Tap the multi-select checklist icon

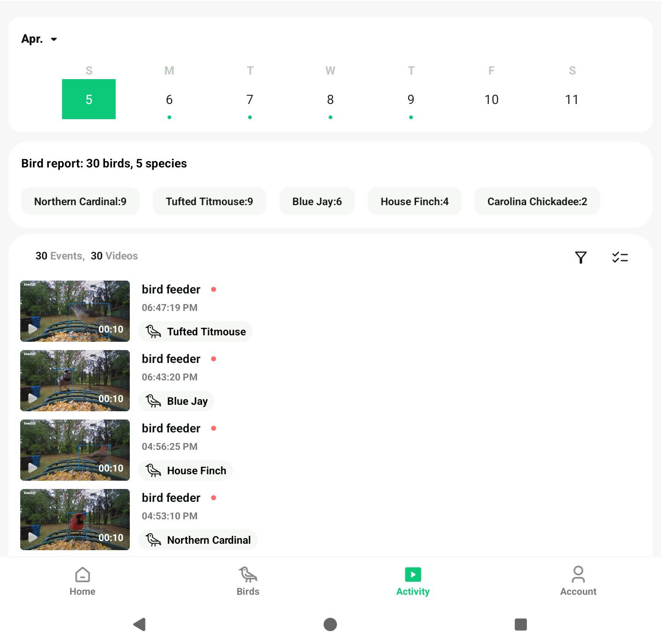click(x=620, y=257)
